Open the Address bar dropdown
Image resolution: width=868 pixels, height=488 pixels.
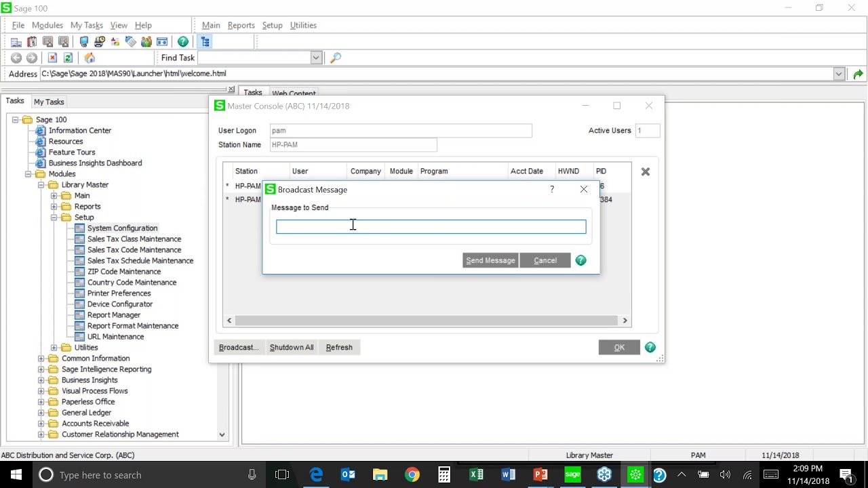pos(839,74)
